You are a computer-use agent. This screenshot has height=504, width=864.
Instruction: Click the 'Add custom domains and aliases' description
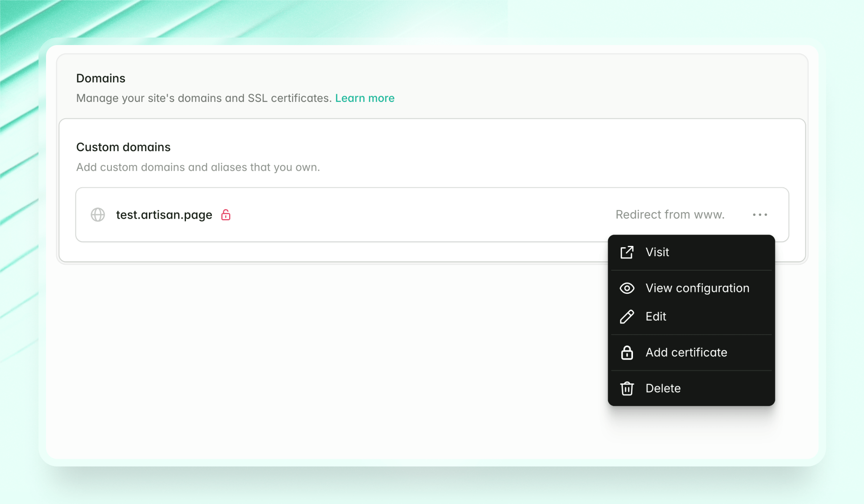[198, 168]
